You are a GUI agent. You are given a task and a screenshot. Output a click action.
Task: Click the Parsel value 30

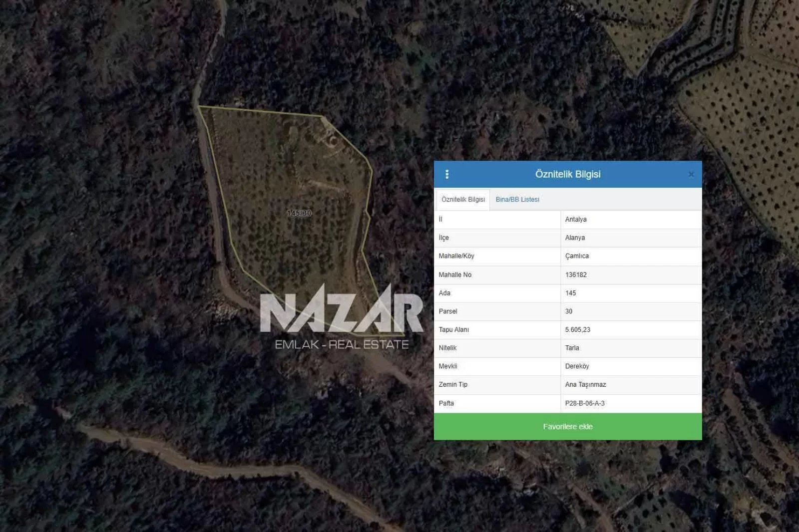(569, 311)
